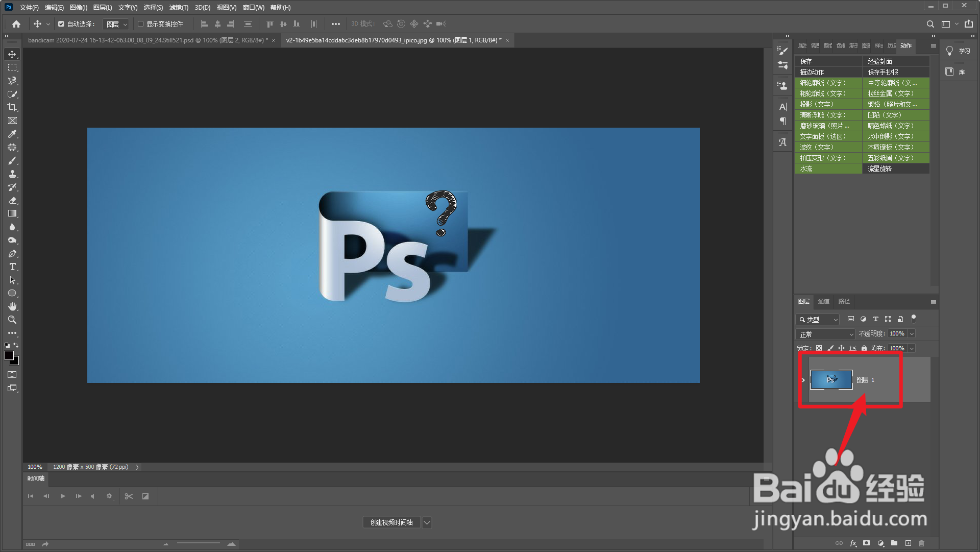
Task: Select the Eyedropper tool
Action: pos(12,134)
